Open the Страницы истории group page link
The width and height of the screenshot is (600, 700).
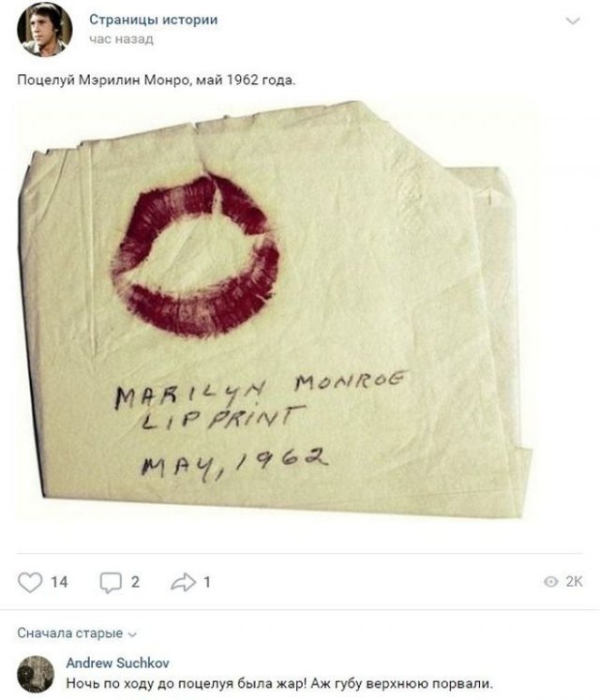point(153,20)
